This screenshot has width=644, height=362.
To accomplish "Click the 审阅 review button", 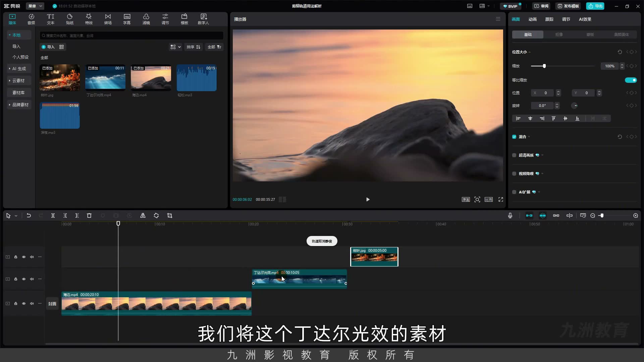I will (541, 6).
